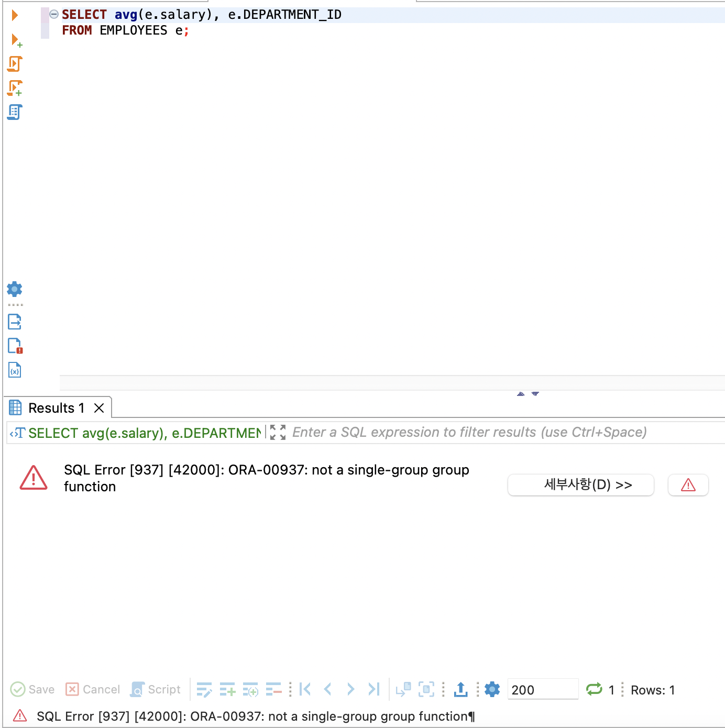Show the execution log with error badge
The image size is (725, 728).
tap(15, 346)
